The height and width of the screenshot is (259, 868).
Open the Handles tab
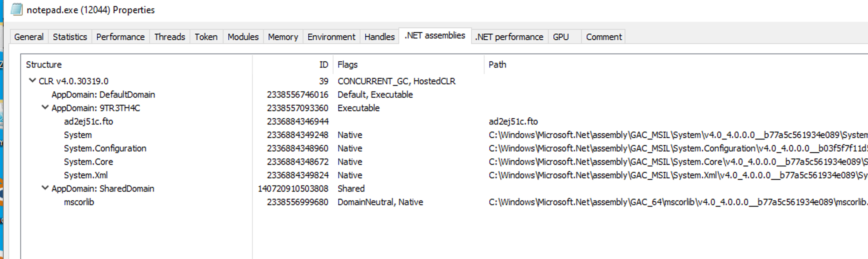pyautogui.click(x=379, y=37)
